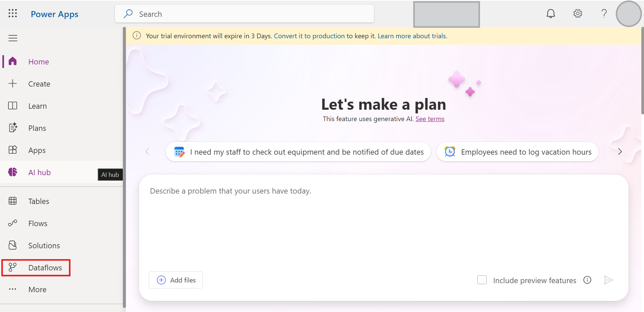
Task: Click the user profile avatar
Action: click(629, 14)
